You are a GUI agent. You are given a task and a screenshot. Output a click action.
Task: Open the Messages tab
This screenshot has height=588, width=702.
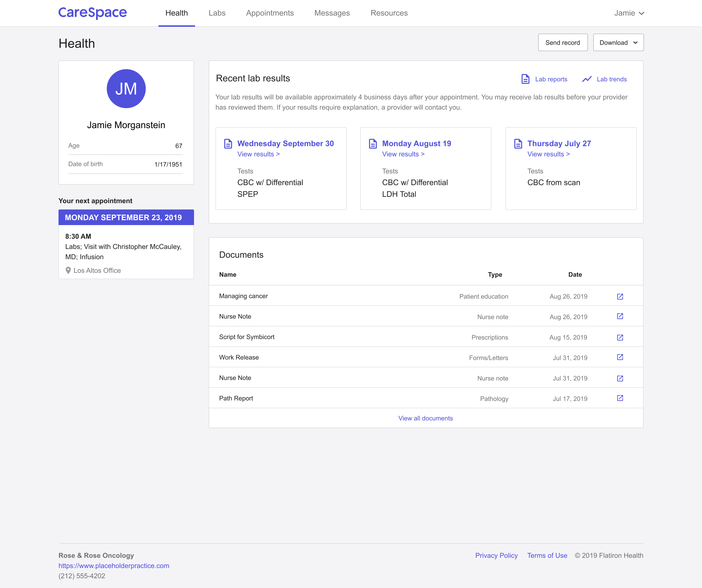pos(332,13)
